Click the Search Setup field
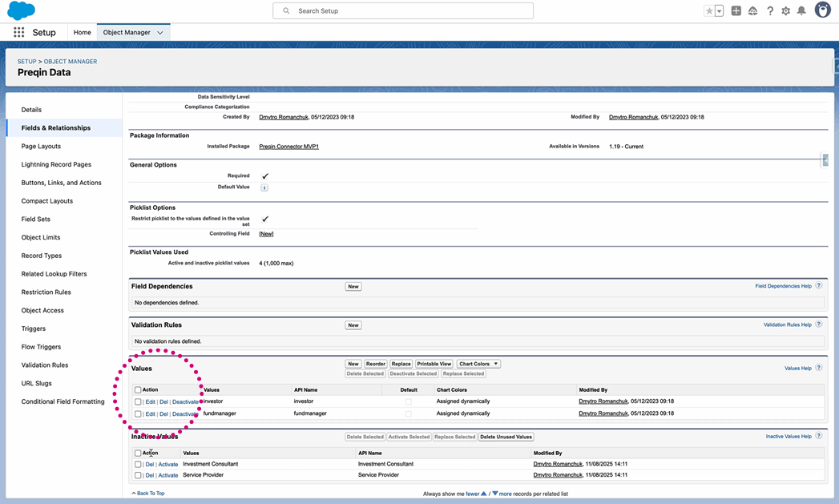This screenshot has width=839, height=504. (402, 11)
